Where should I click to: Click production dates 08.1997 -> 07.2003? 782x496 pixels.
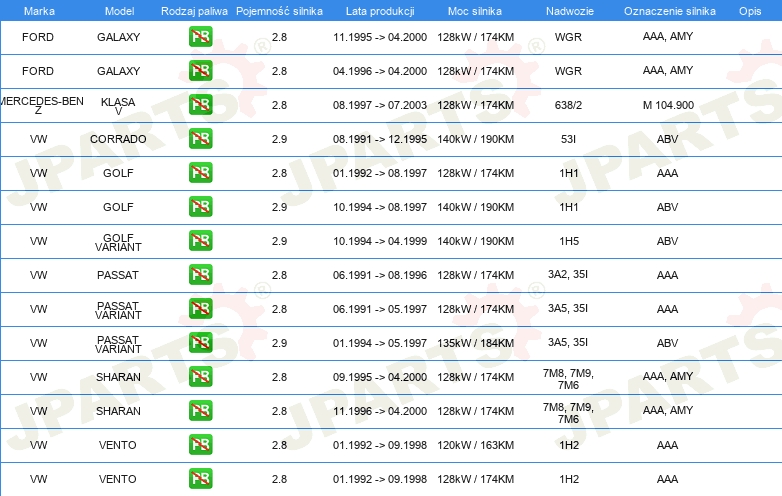[x=380, y=105]
